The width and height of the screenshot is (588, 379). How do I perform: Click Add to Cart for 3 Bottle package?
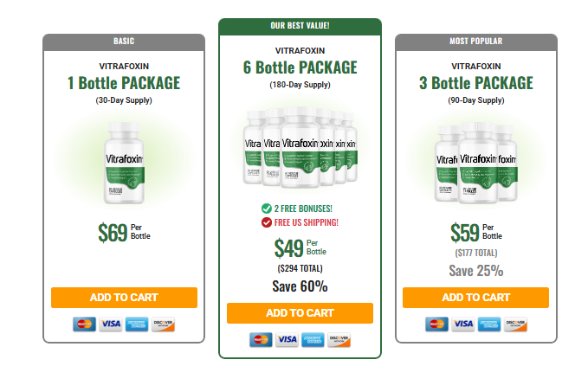tap(476, 298)
